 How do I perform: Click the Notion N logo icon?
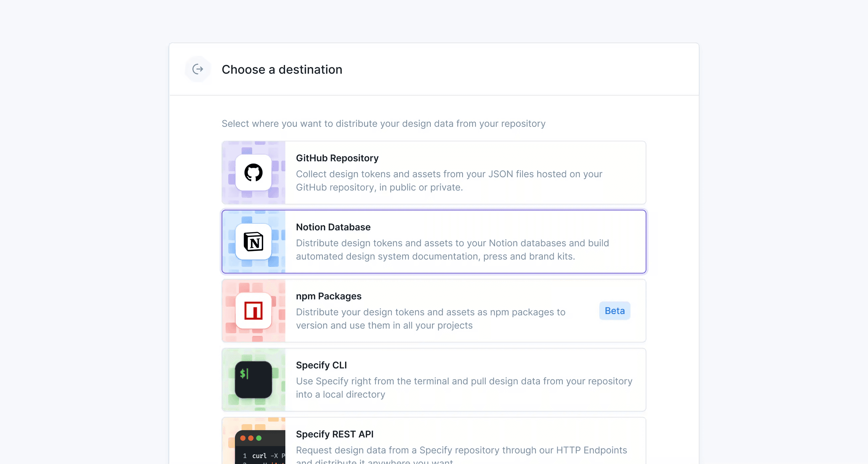tap(253, 242)
